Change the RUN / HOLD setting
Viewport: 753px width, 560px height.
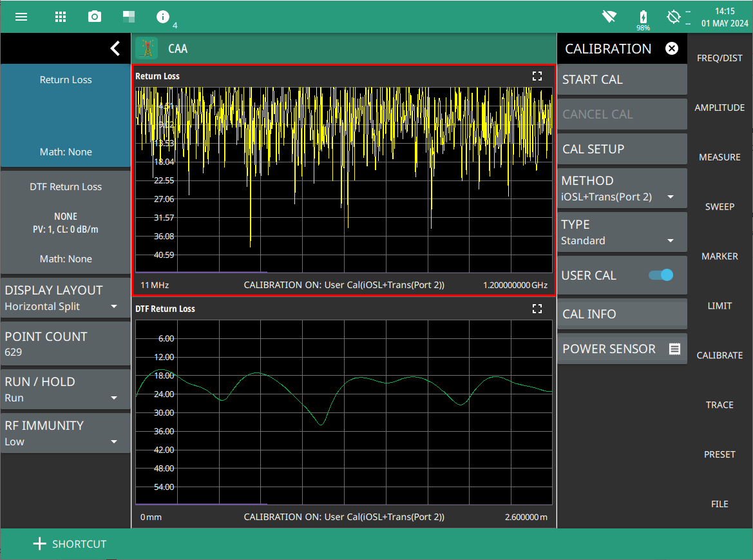[x=65, y=390]
